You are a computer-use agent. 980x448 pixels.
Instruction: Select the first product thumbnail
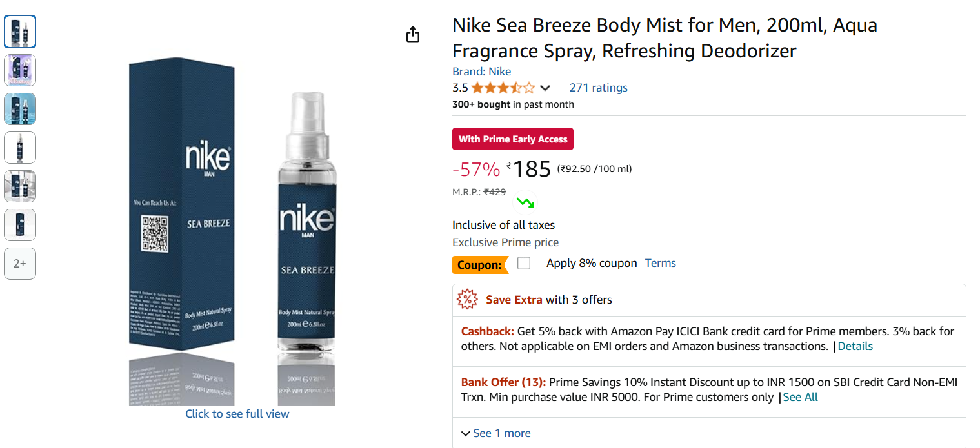(20, 32)
